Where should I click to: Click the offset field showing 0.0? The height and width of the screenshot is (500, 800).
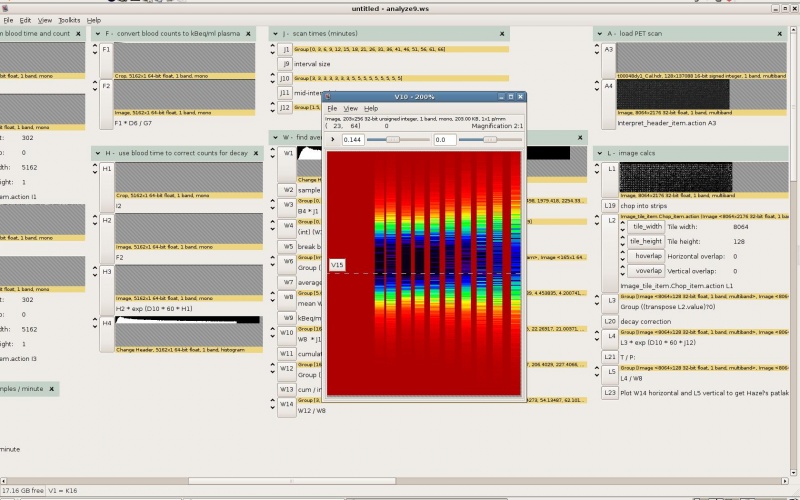point(447,140)
